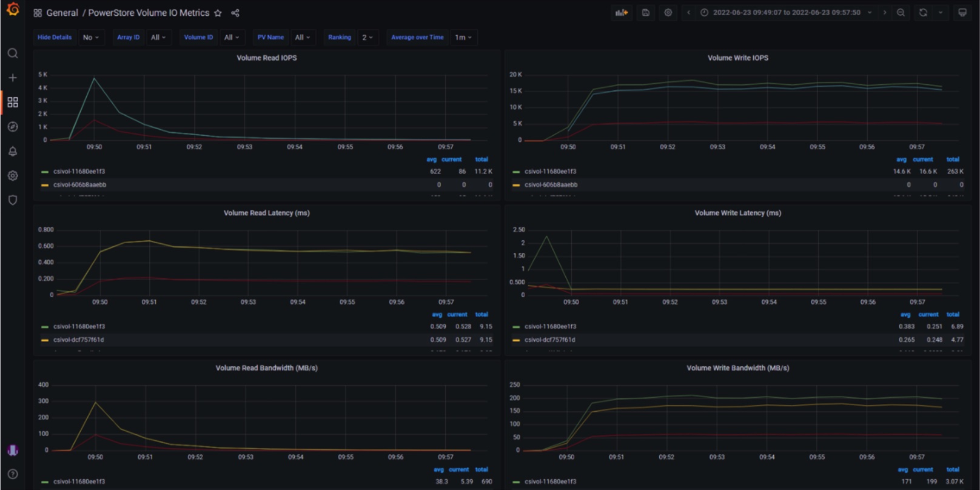Open the Configuration gear icon in sidebar
Viewport: 980px width, 490px height.
(x=13, y=176)
